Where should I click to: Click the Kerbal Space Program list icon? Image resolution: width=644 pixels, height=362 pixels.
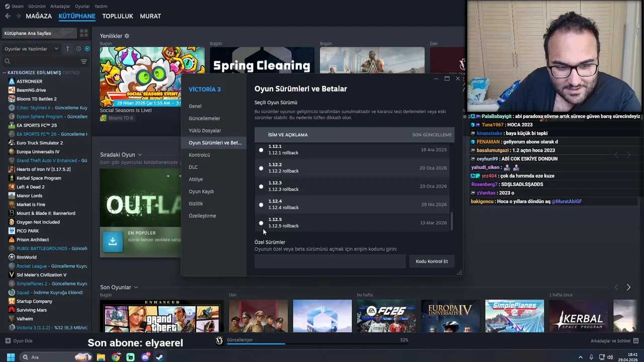coord(12,178)
